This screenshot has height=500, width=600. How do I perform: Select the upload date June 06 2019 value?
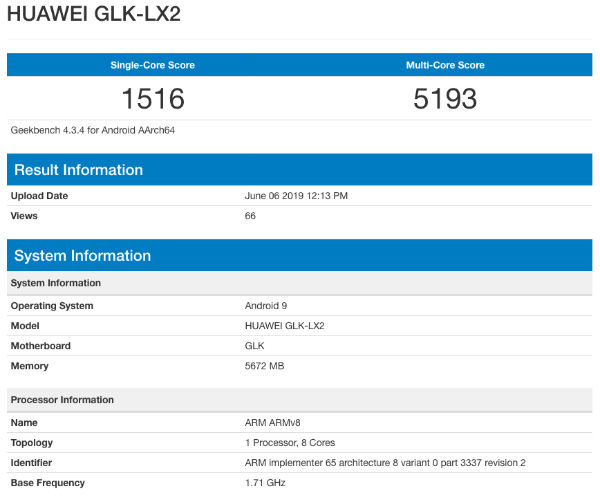(296, 195)
